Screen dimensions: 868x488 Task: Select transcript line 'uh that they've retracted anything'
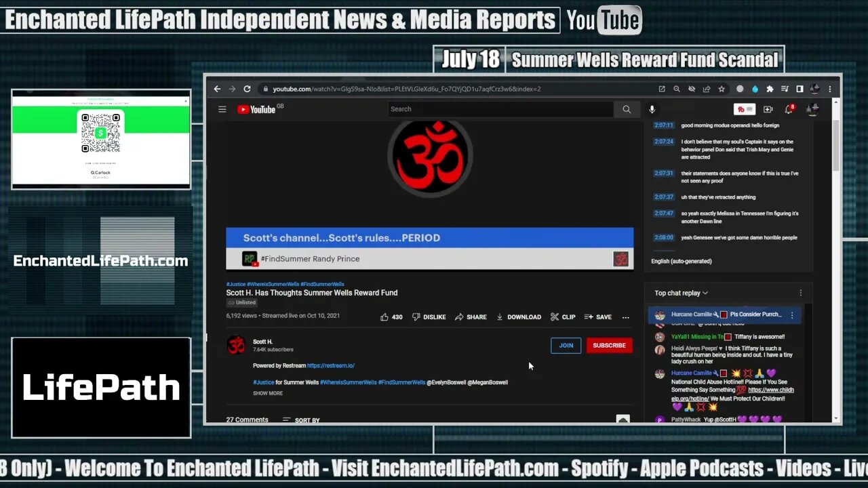(718, 197)
